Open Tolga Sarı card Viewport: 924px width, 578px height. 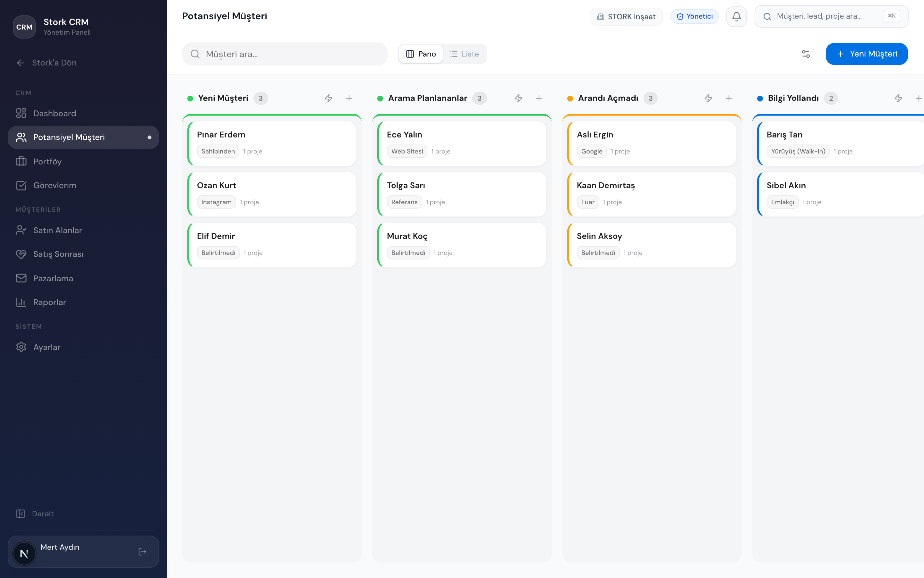462,194
